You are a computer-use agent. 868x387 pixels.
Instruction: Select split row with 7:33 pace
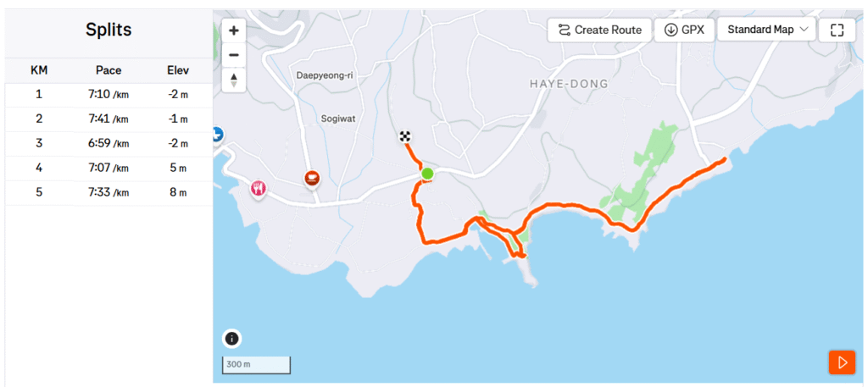coord(108,193)
